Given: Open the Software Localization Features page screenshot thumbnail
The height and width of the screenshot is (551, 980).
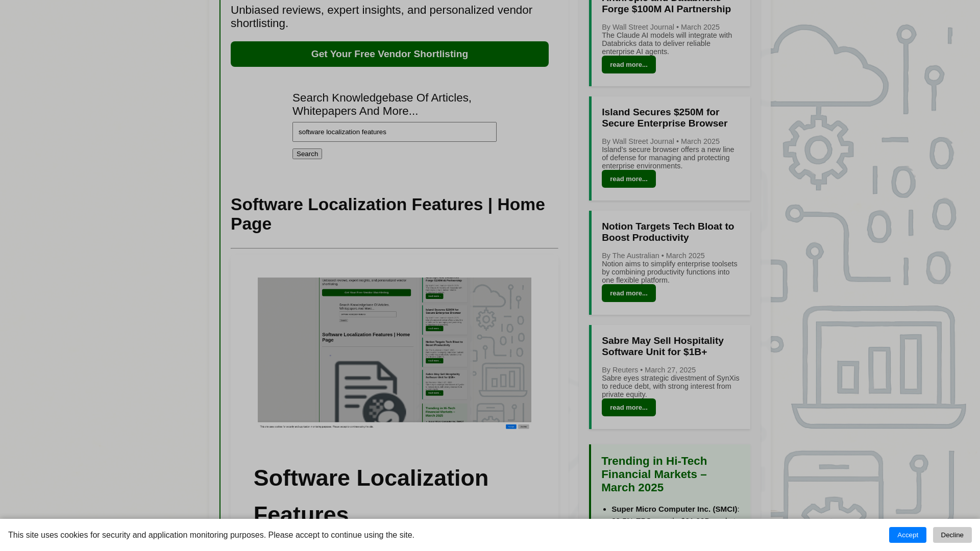Looking at the screenshot, I should point(394,354).
